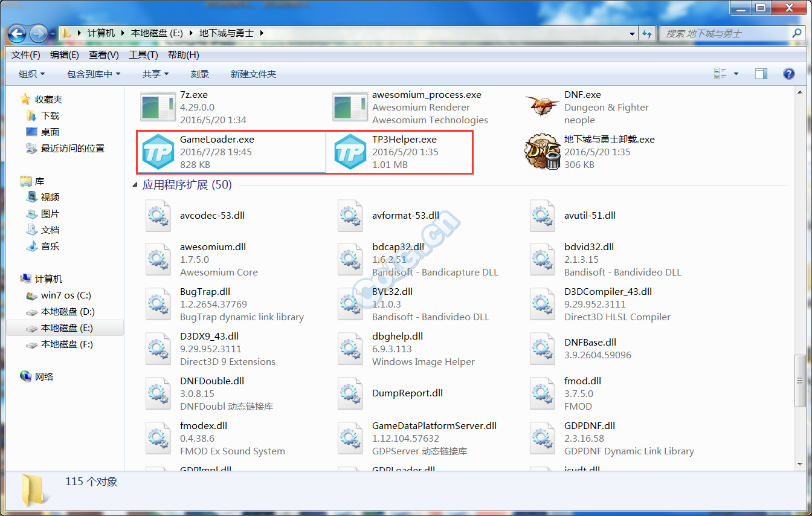This screenshot has width=812, height=516.
Task: Open the 工具(T) menu
Action: (x=143, y=55)
